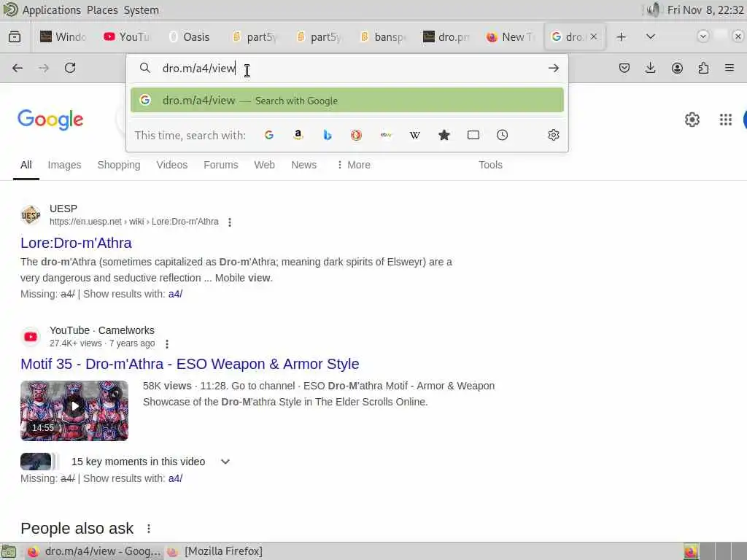This screenshot has height=560, width=747.
Task: Reload the current page
Action: tap(70, 68)
